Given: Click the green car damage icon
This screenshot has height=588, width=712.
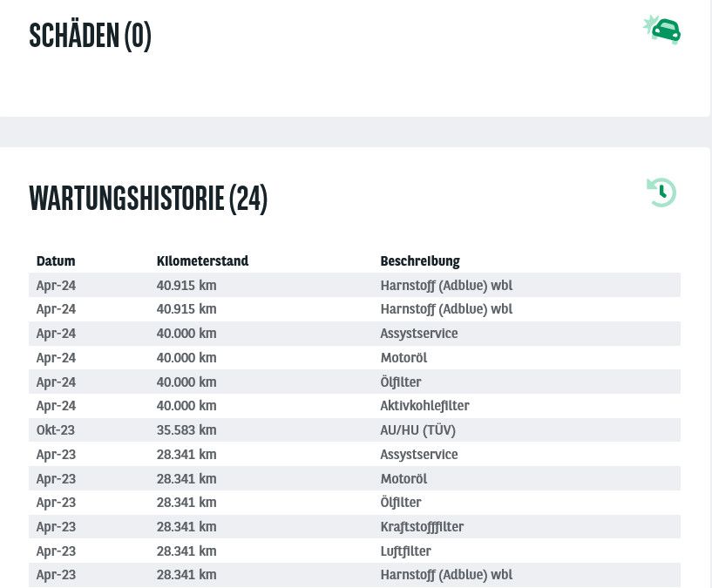Looking at the screenshot, I should point(662,30).
